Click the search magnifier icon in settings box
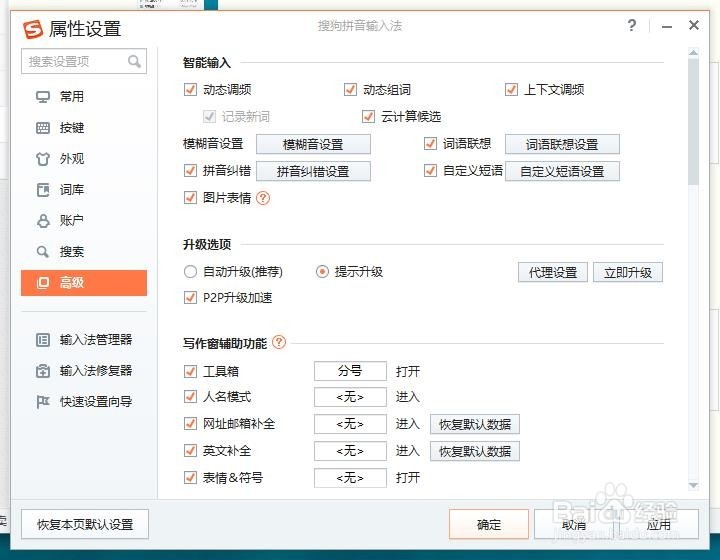The width and height of the screenshot is (720, 560). coord(134,61)
